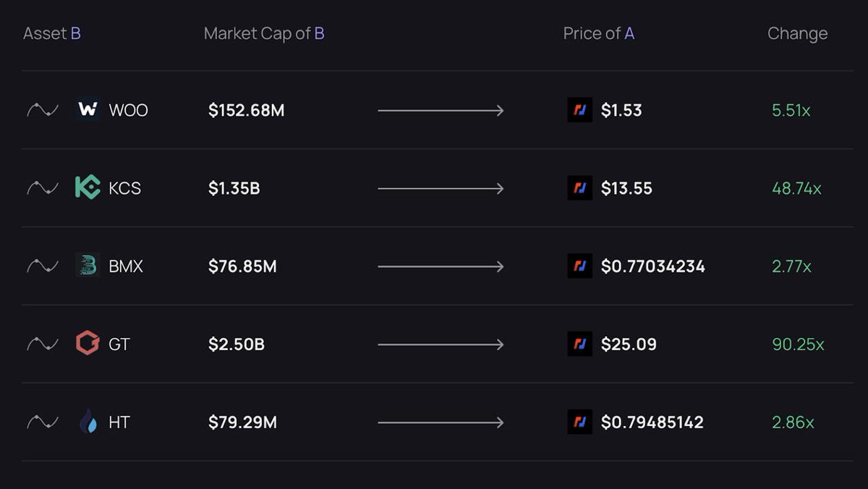Click the $25.09 price value
The width and height of the screenshot is (868, 489).
click(629, 344)
